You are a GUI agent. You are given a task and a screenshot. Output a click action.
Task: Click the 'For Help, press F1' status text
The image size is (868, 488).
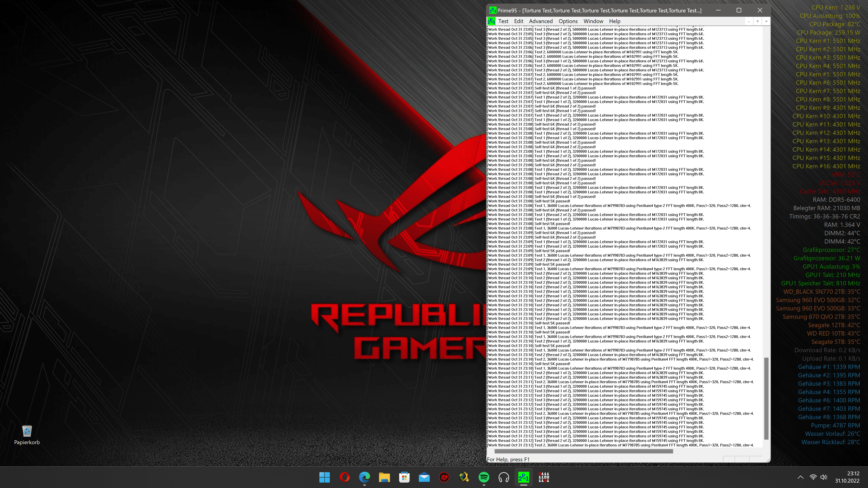click(508, 459)
